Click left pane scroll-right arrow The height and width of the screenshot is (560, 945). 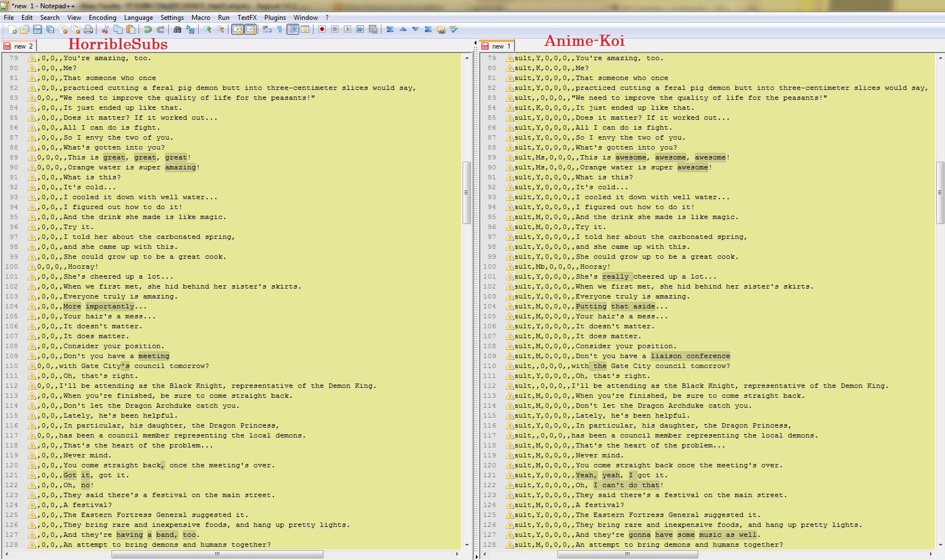[x=457, y=554]
